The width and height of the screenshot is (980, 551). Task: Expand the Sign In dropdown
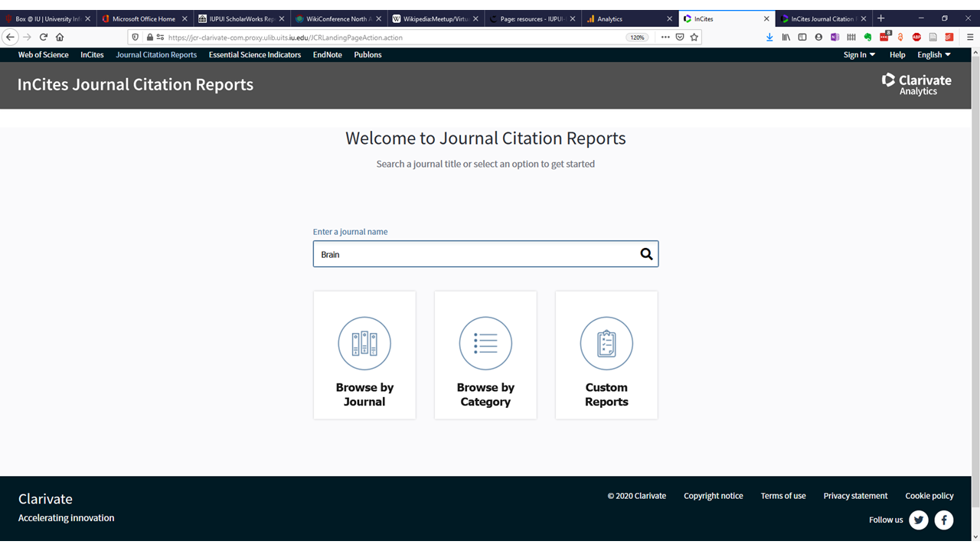859,55
